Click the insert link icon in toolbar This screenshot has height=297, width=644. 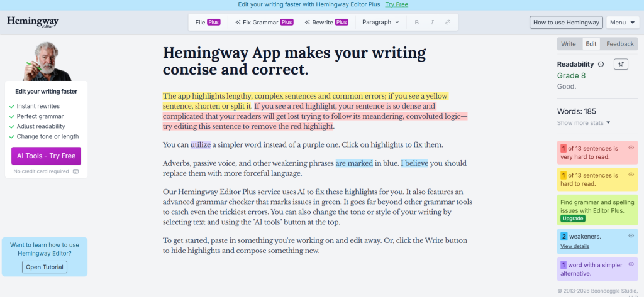pos(448,23)
